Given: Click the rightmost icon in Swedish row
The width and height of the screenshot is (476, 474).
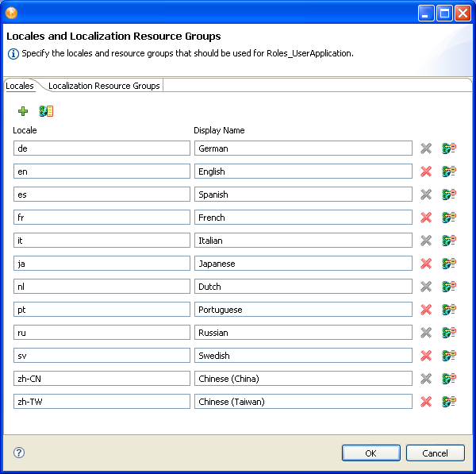Looking at the screenshot, I should (449, 356).
